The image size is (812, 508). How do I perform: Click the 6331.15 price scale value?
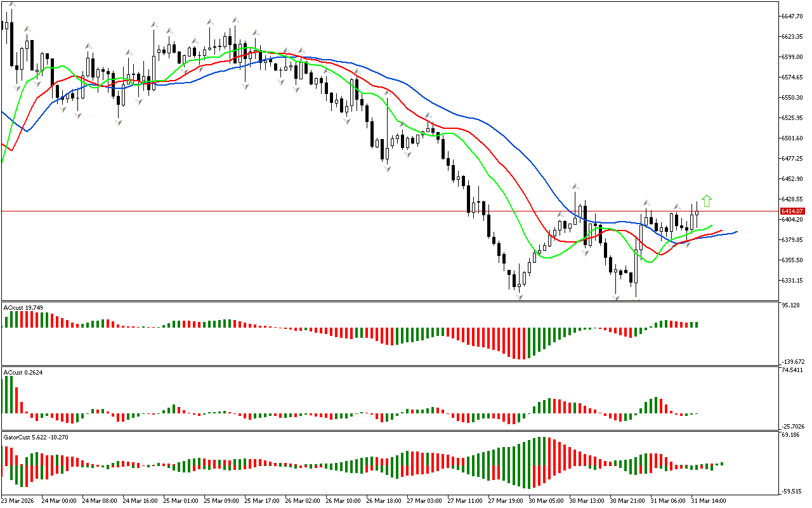coord(793,280)
